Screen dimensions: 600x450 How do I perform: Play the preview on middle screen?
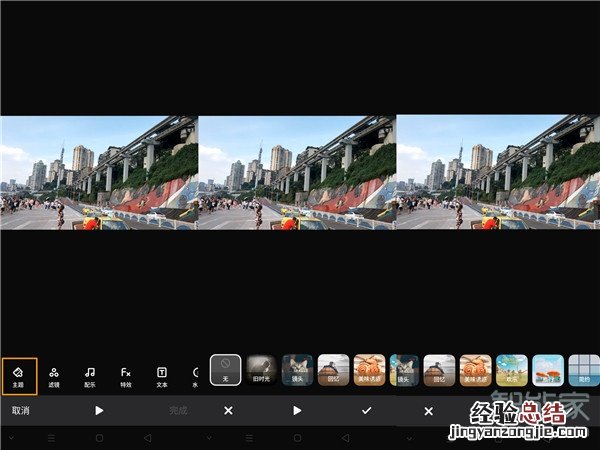coord(297,411)
